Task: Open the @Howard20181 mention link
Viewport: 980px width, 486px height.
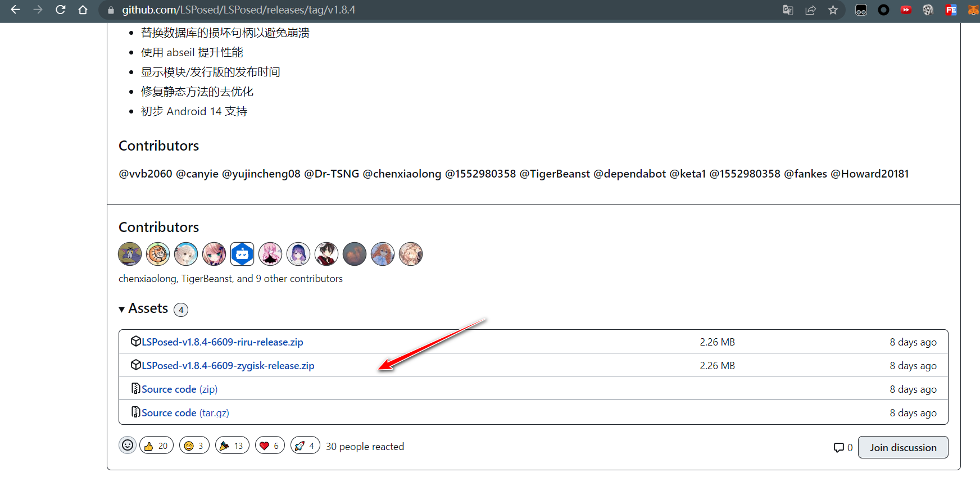Action: click(x=870, y=174)
